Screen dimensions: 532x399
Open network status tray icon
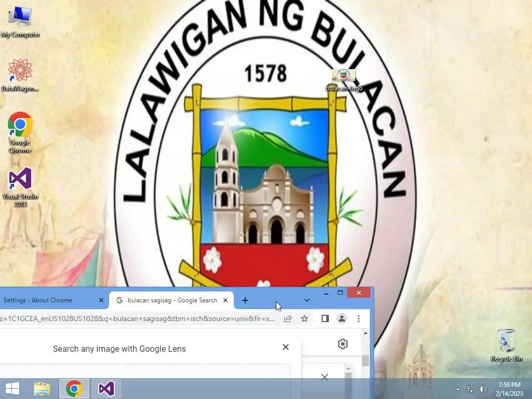click(471, 389)
